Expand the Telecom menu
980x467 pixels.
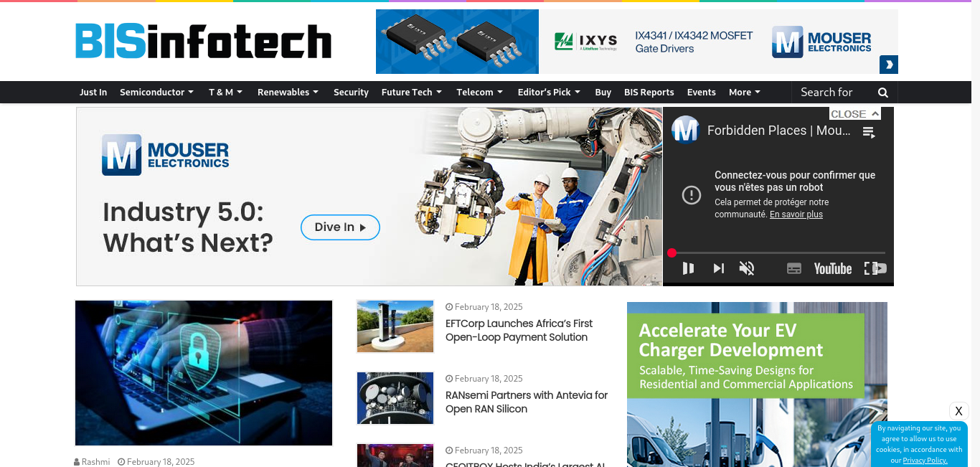pyautogui.click(x=480, y=93)
